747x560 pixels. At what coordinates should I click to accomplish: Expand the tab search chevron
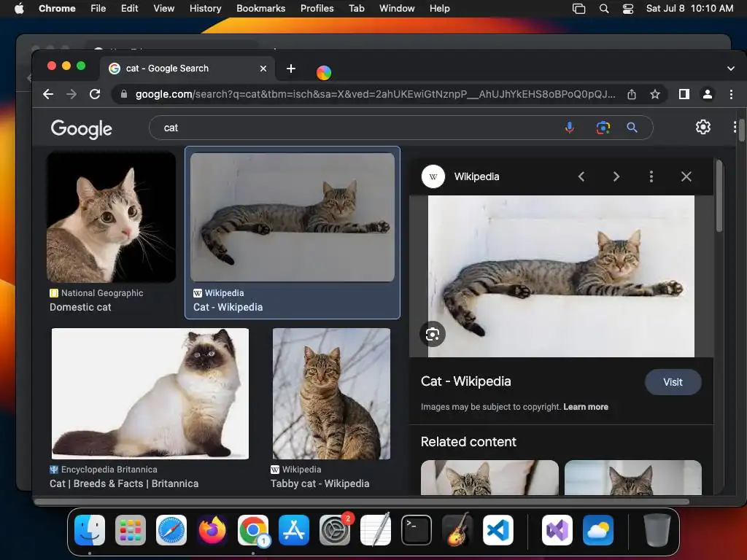pos(731,69)
